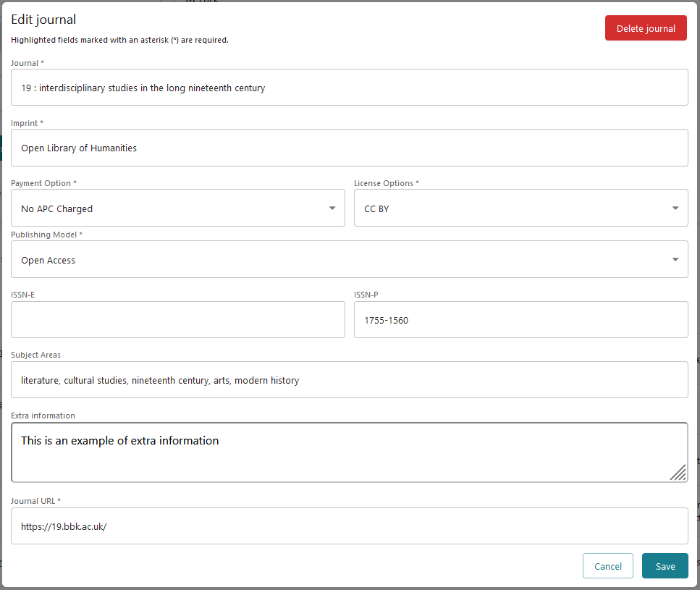
Task: Click Cancel to discard changes
Action: (607, 565)
